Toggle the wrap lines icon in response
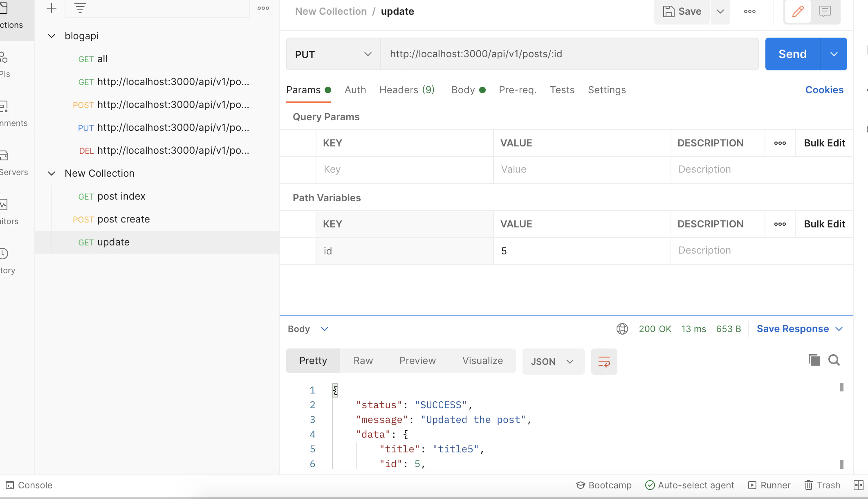Image resolution: width=868 pixels, height=499 pixels. [x=604, y=362]
